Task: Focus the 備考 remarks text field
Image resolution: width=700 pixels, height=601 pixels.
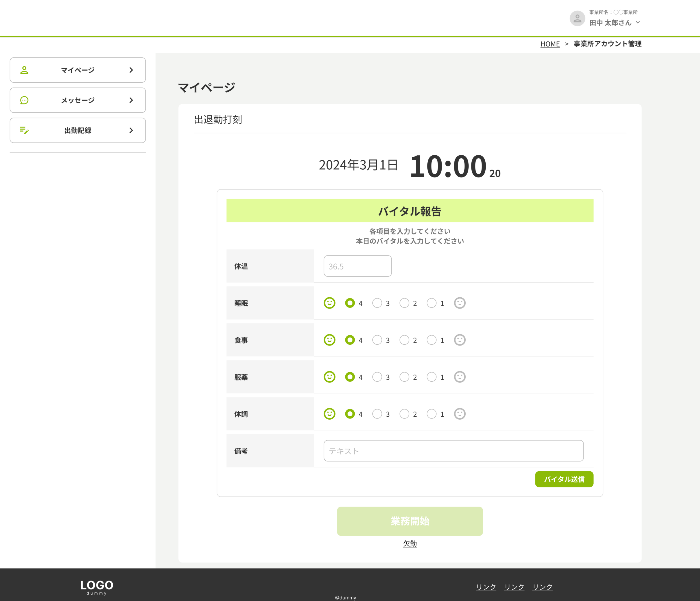Action: 453,451
